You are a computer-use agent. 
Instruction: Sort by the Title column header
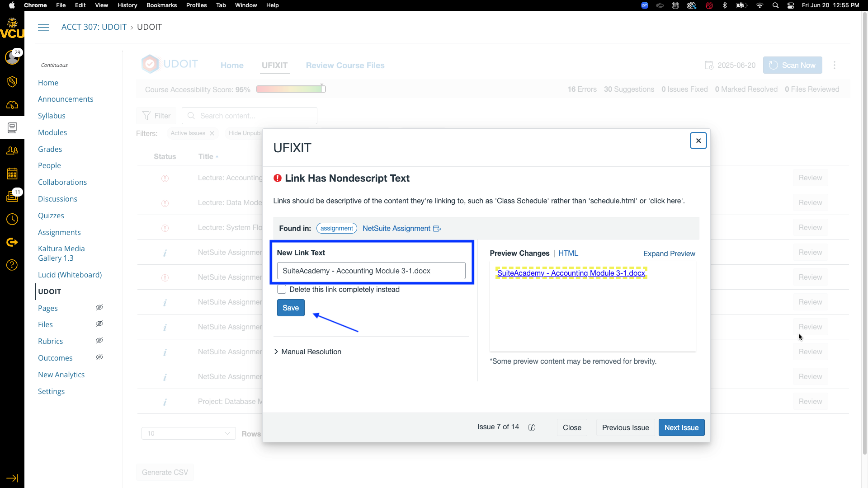pyautogui.click(x=208, y=156)
